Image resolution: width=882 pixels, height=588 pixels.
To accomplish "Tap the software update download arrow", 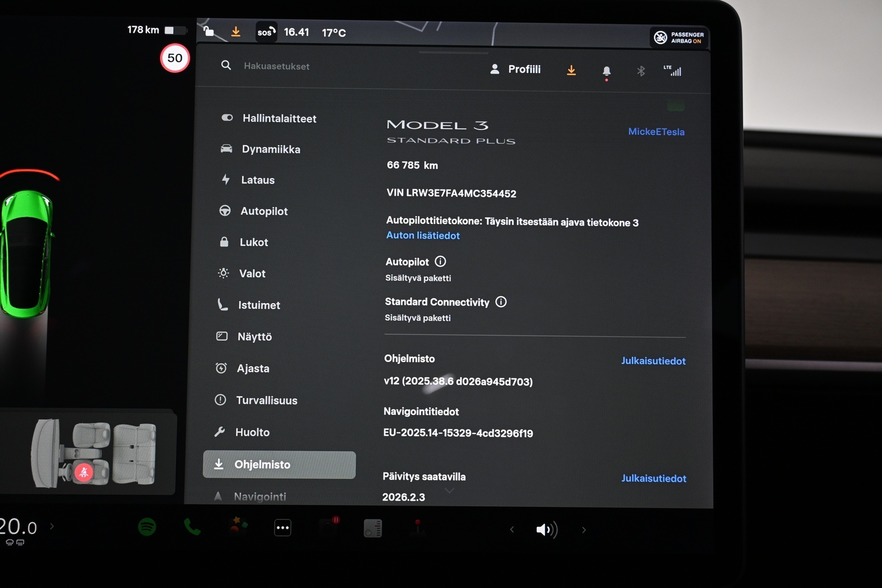I will click(571, 70).
